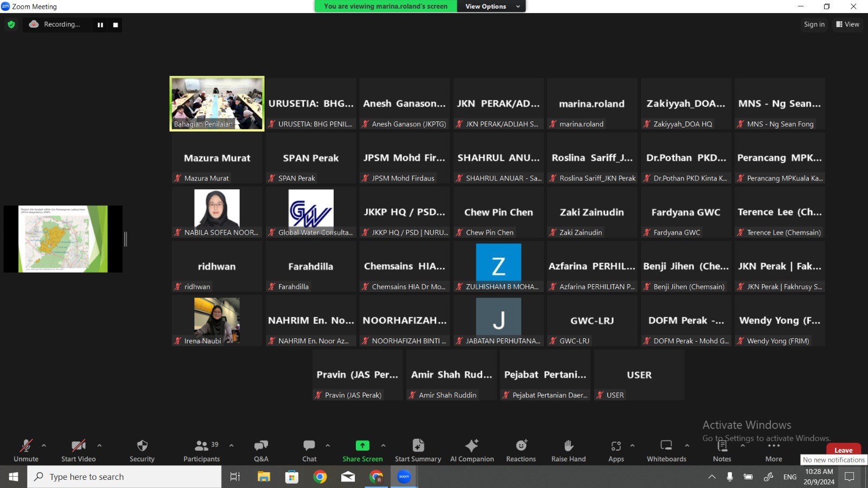Show hidden system tray icons

(712, 477)
